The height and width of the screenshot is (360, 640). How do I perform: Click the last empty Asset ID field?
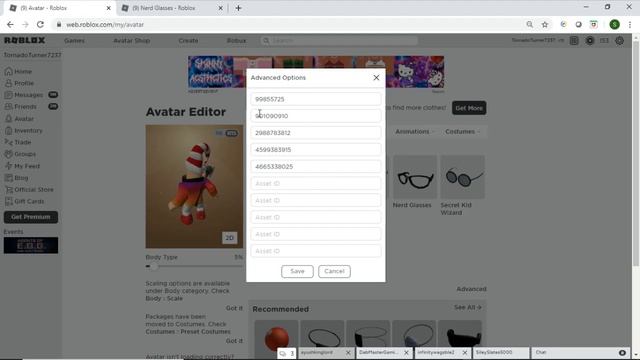(316, 251)
